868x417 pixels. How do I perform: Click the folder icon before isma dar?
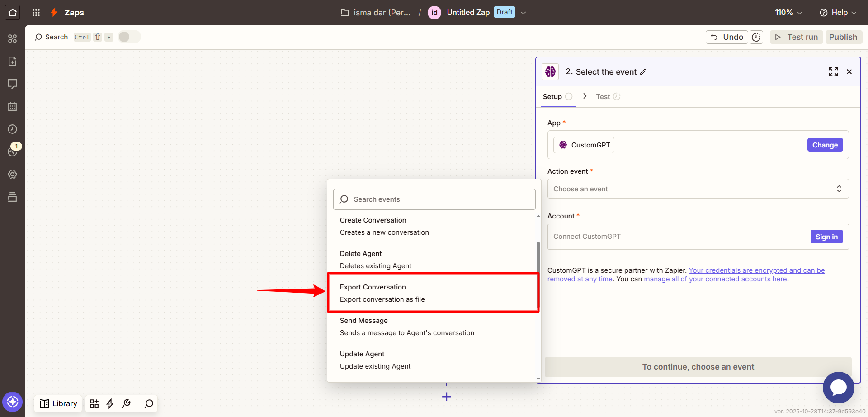[x=345, y=13]
